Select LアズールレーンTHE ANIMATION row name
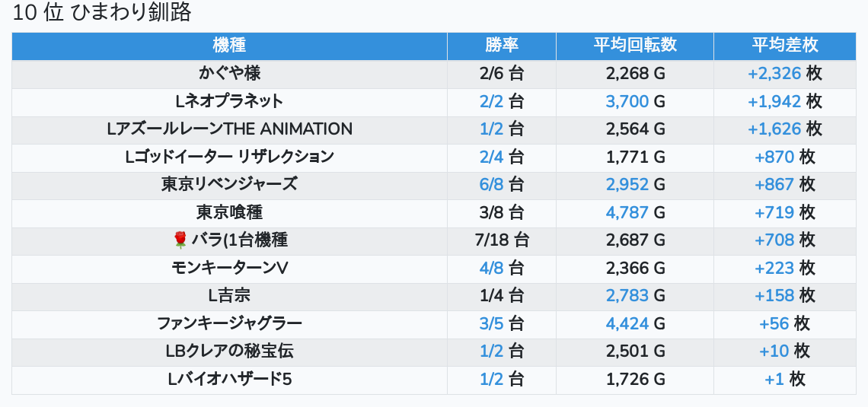Image resolution: width=868 pixels, height=407 pixels. click(229, 129)
